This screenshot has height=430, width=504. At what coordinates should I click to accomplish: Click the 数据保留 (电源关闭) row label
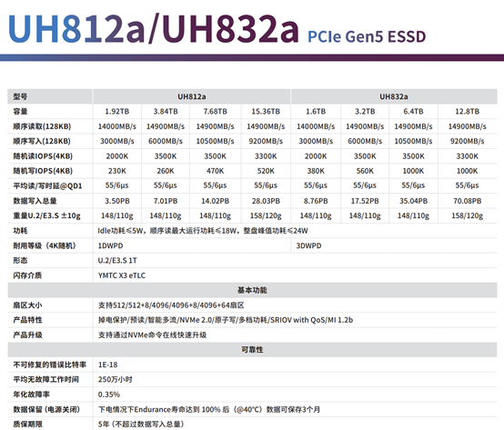46,409
